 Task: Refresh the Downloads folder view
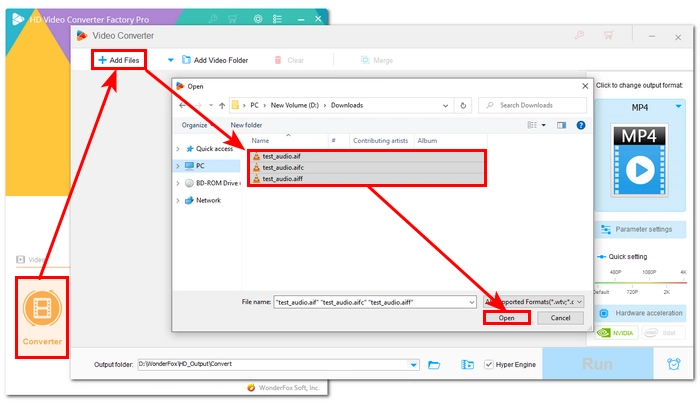click(x=463, y=106)
